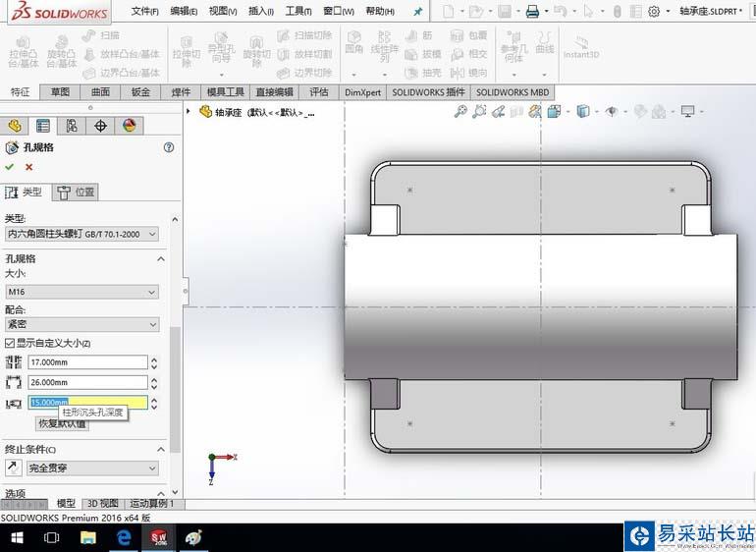
Task: Open the DisplayManager color ball icon
Action: click(129, 126)
